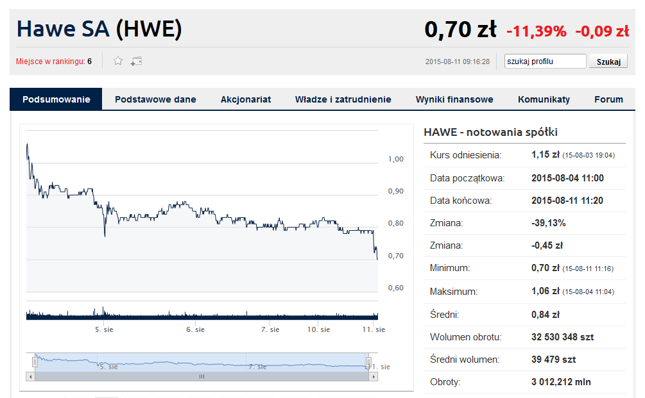Click the HAWE - notowania spółki heading
645x398 pixels.
coord(490,132)
